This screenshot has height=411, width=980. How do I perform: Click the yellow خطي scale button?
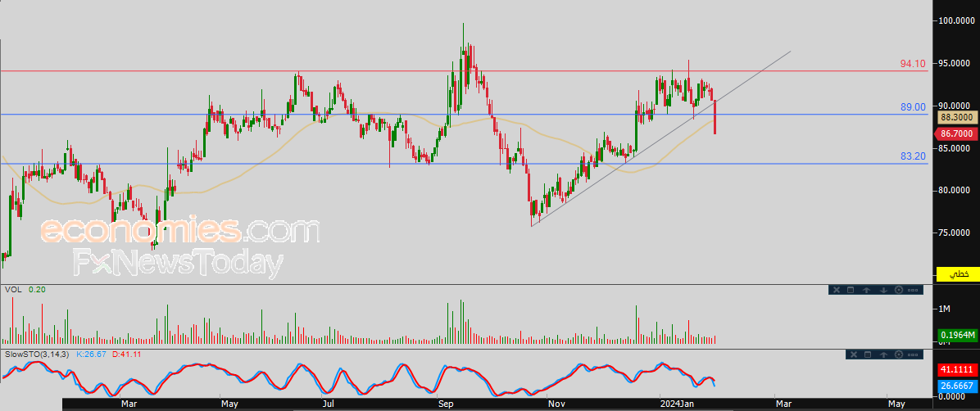pos(959,274)
